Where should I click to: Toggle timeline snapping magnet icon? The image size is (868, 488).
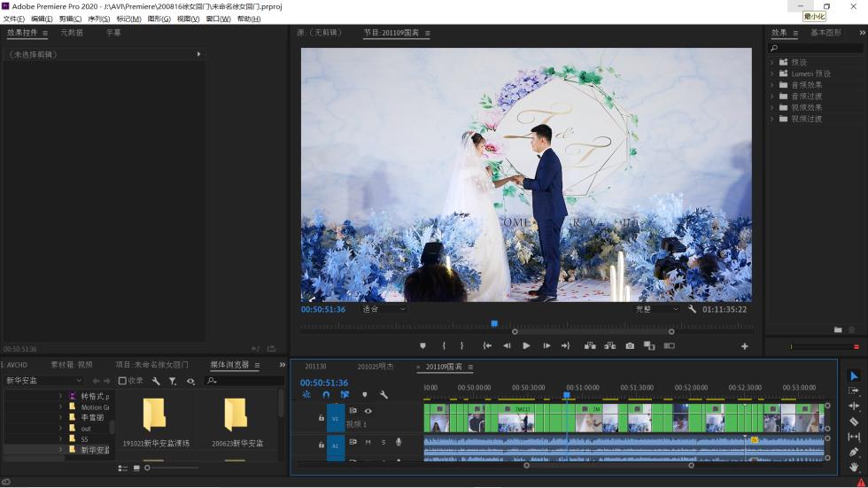click(x=326, y=395)
